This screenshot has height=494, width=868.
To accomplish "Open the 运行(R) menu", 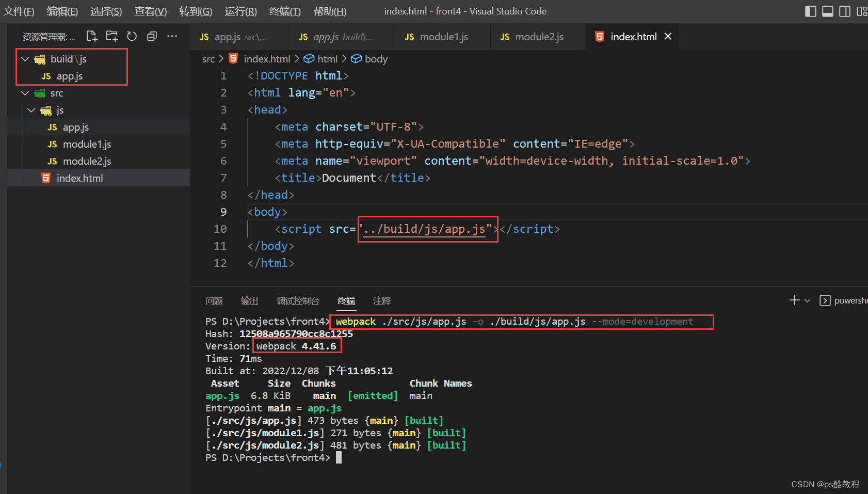I will 241,11.
